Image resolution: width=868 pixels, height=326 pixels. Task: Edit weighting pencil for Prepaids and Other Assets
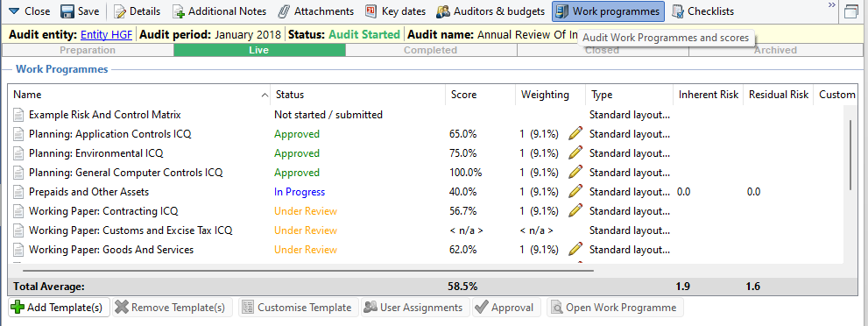(x=575, y=192)
